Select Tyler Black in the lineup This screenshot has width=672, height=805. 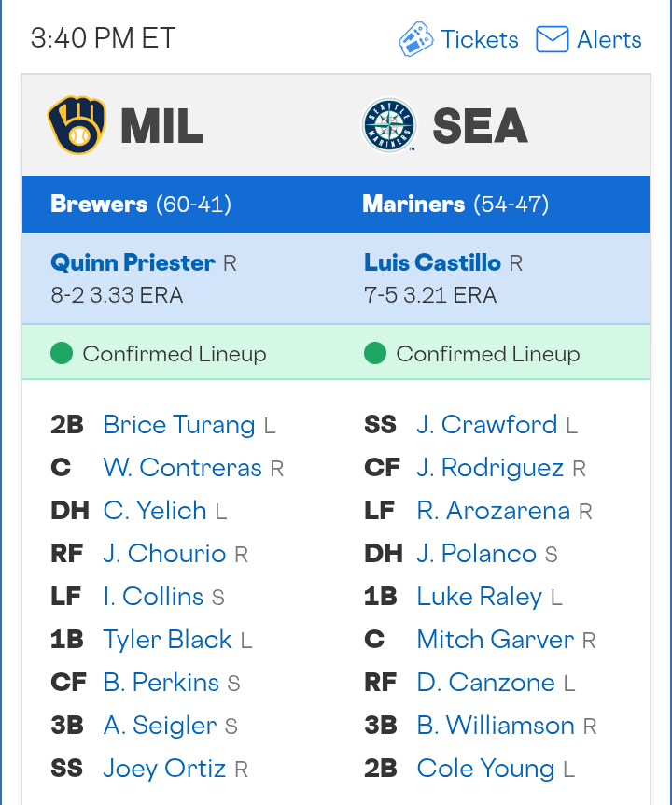click(x=167, y=640)
